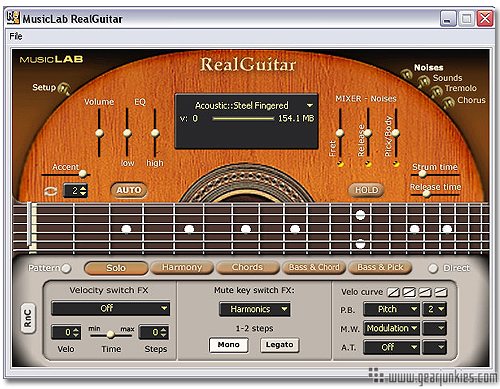Click the Release mixer indicator LED
Image resolution: width=500 pixels, height=389 pixels.
[368, 164]
